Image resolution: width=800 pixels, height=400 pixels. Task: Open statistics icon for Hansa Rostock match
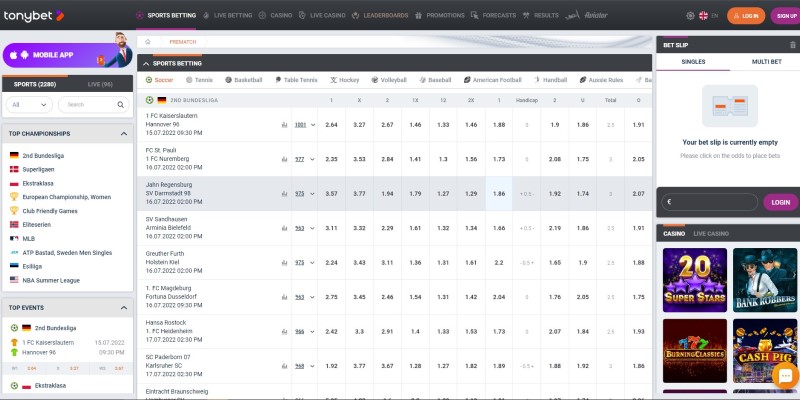(x=284, y=332)
